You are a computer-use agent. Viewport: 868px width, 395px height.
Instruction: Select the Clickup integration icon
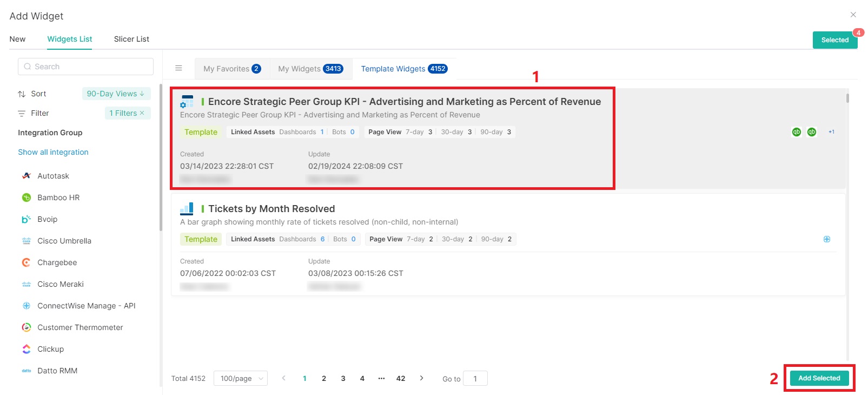point(26,349)
